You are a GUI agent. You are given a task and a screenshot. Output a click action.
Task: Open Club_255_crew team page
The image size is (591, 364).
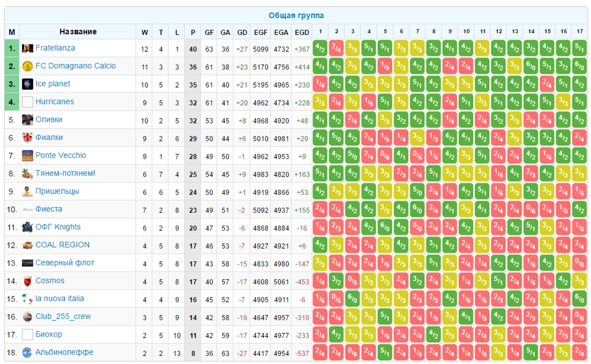[63, 316]
